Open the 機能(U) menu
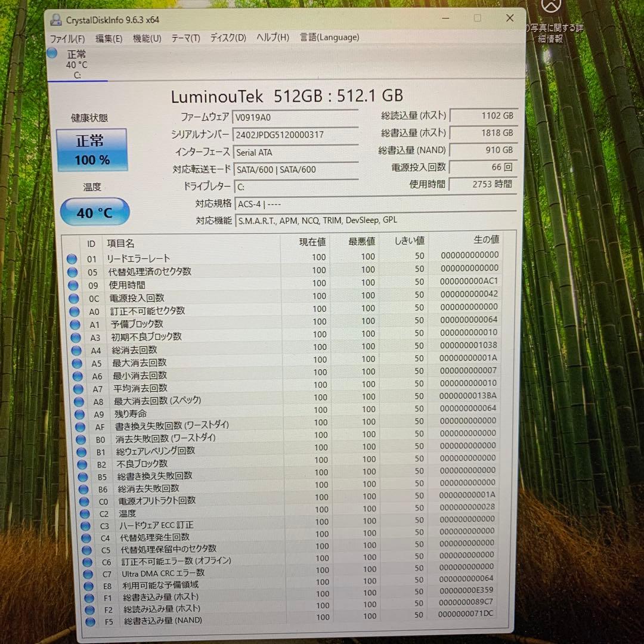The height and width of the screenshot is (644, 644). (x=146, y=37)
